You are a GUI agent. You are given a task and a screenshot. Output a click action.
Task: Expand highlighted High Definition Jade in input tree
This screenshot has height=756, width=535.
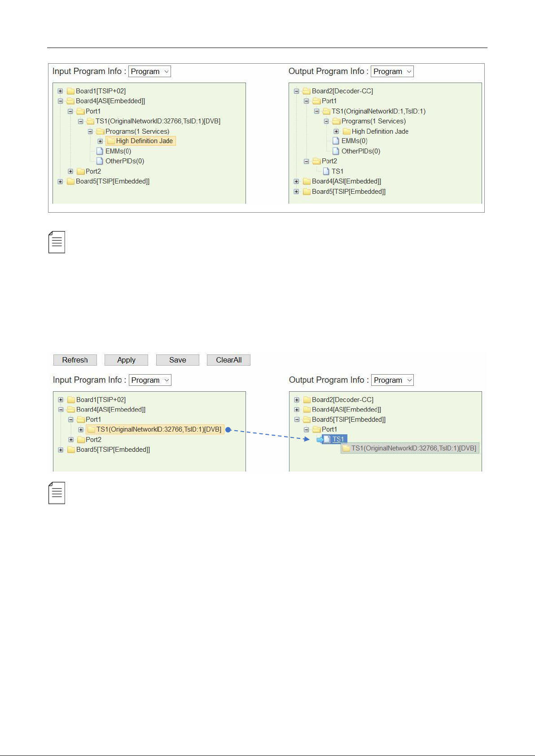tap(100, 141)
